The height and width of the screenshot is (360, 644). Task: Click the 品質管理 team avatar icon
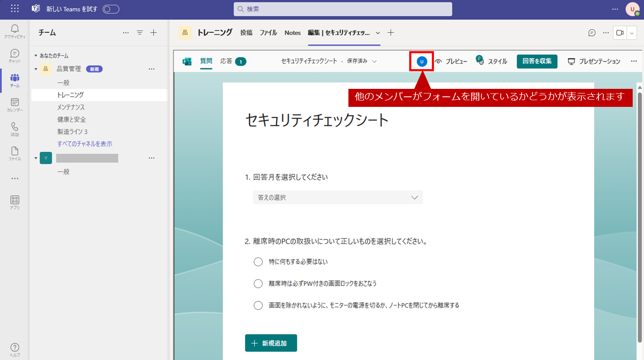point(46,69)
